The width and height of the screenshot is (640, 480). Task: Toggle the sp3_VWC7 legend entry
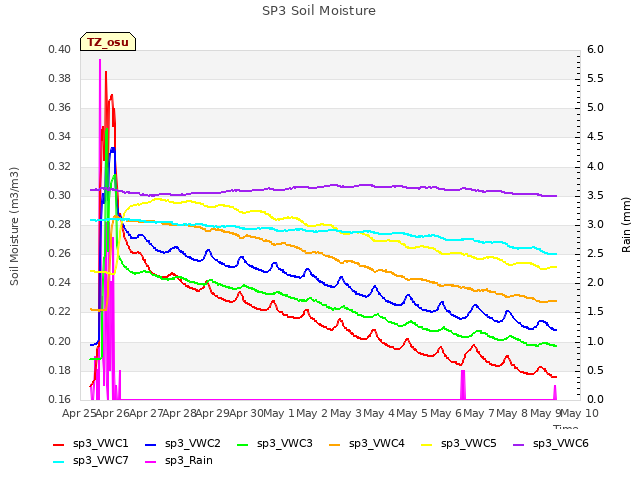91,461
